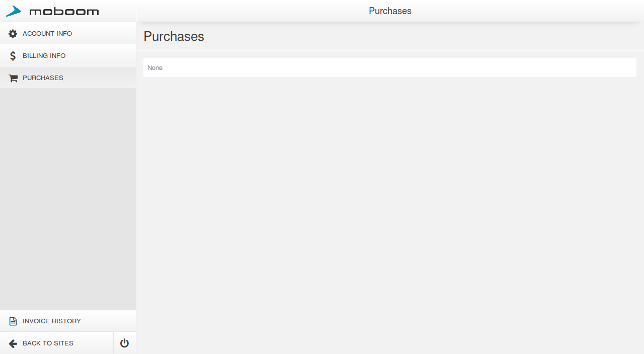Click the Billing Info dollar sign icon
This screenshot has height=354, width=644.
[13, 56]
